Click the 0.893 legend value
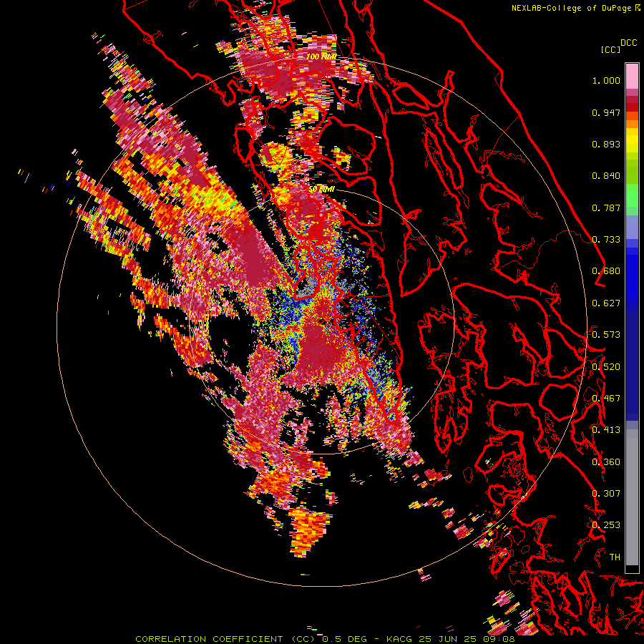This screenshot has width=644, height=644. 606,144
